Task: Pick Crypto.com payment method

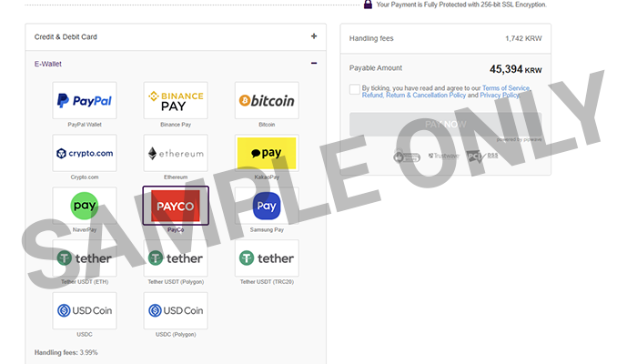Action: [x=85, y=153]
